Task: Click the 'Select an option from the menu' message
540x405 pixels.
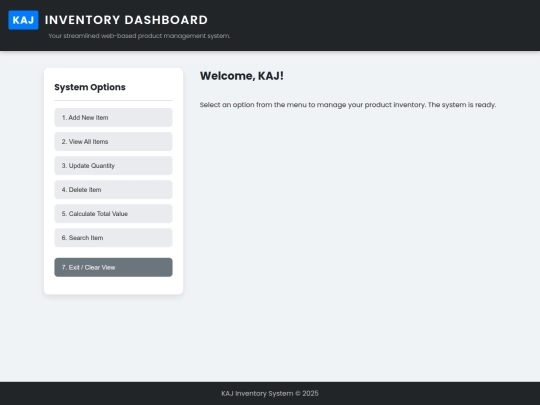Action: tap(348, 105)
